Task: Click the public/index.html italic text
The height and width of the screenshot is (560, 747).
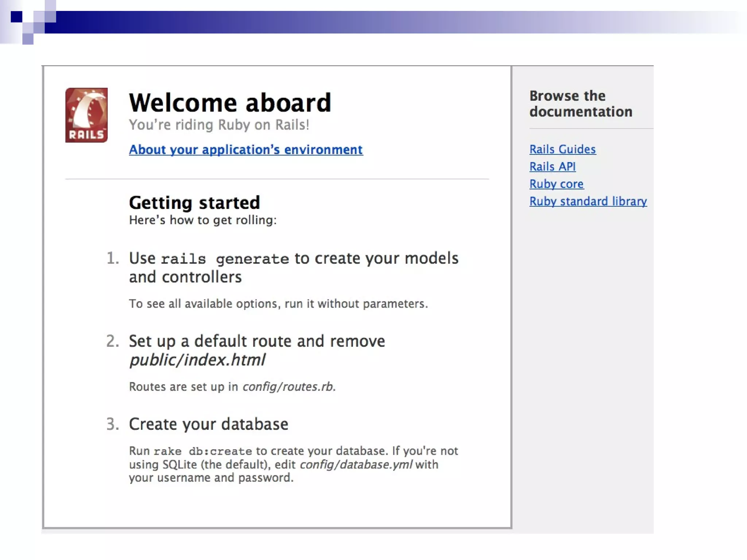Action: coord(197,360)
